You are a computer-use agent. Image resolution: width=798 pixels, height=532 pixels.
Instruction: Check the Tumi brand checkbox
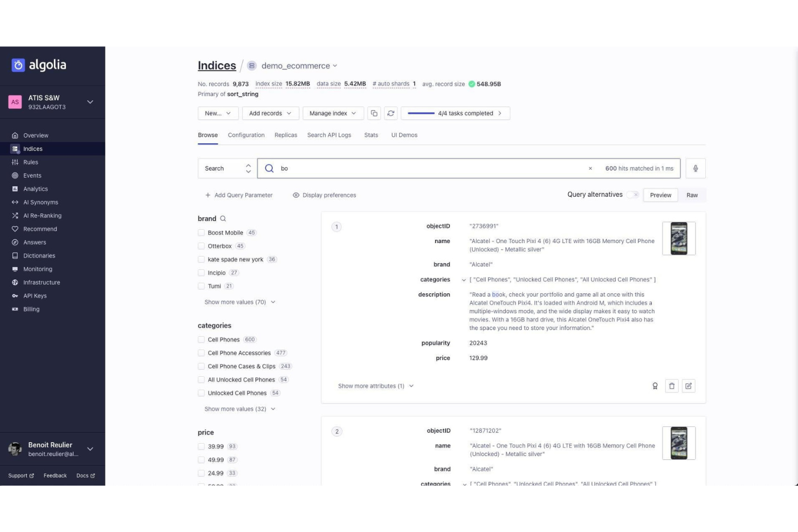tap(201, 286)
